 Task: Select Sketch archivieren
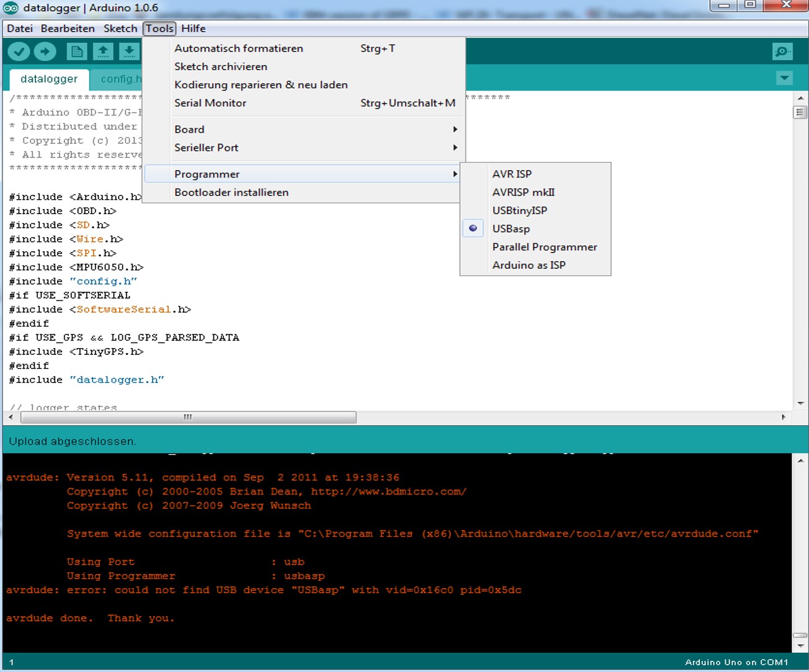(304, 66)
